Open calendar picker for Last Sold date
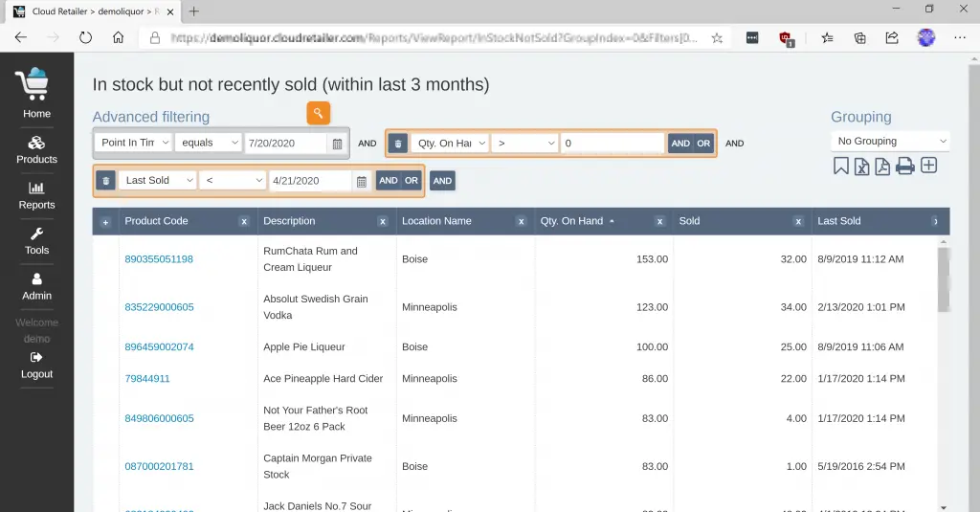The width and height of the screenshot is (980, 512). coord(361,181)
